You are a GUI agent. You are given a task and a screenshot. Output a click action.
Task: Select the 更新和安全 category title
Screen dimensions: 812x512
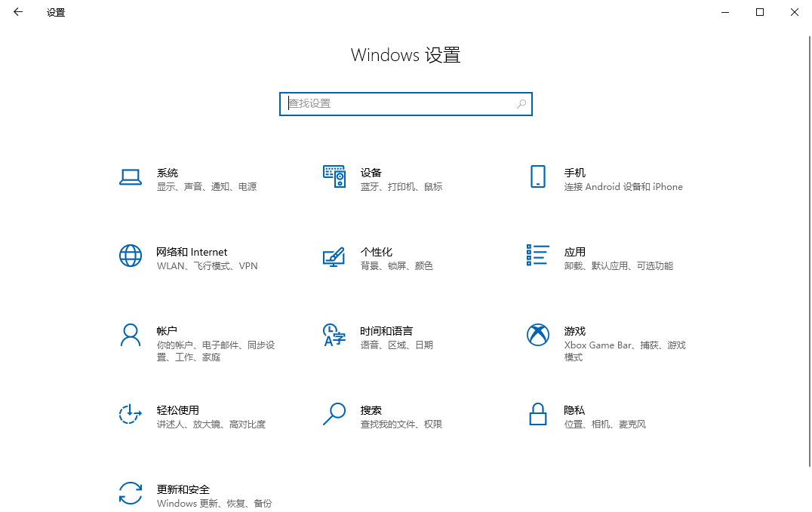coord(183,489)
